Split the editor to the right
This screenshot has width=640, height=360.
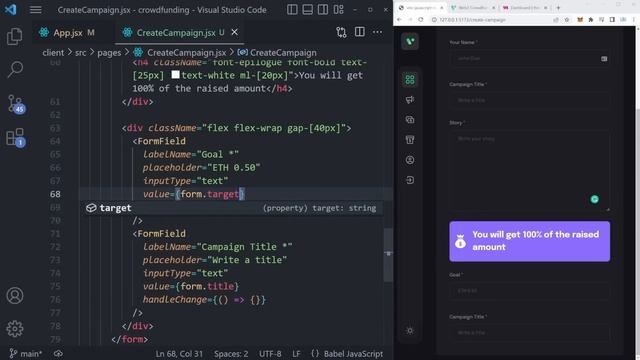[x=360, y=32]
